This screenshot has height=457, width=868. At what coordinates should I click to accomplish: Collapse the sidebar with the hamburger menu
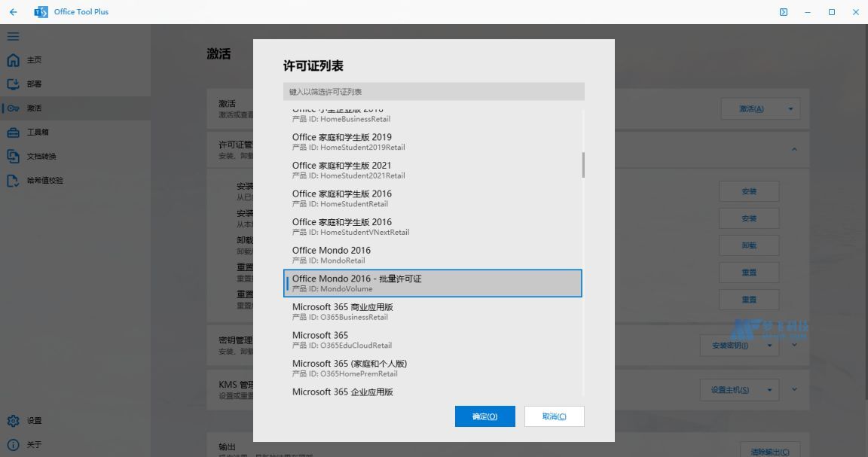coord(13,35)
